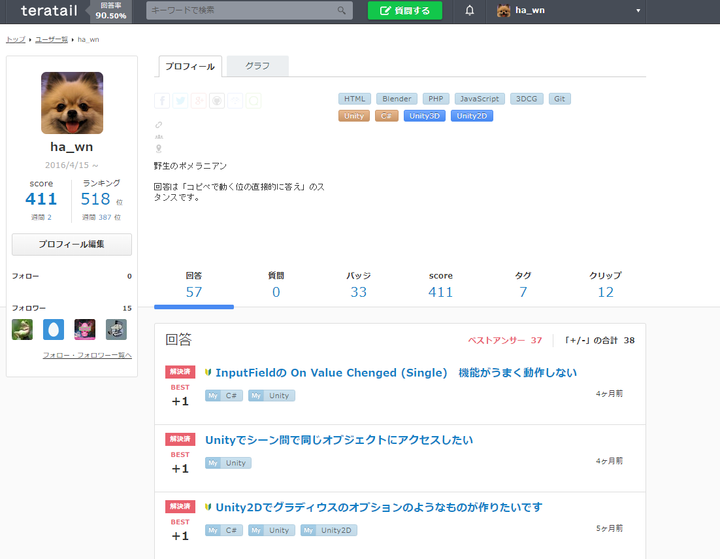Select the プロフィール tab

190,67
